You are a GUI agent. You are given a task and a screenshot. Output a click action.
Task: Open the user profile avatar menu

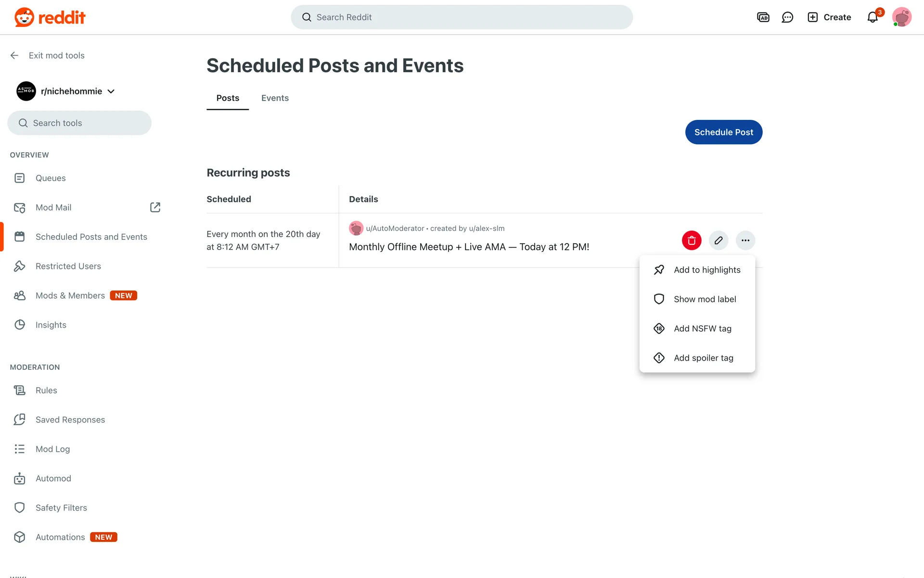tap(901, 17)
